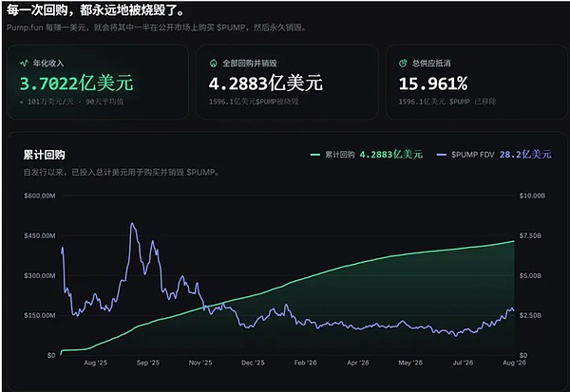Click the flame icon beside 全部回购并销毁
The image size is (570, 392).
coord(214,64)
